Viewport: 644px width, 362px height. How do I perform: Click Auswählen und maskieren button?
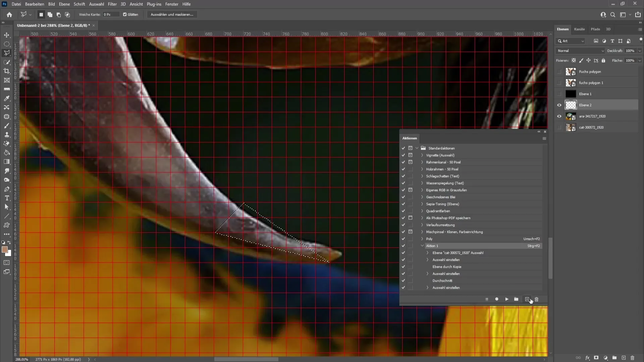(x=172, y=15)
